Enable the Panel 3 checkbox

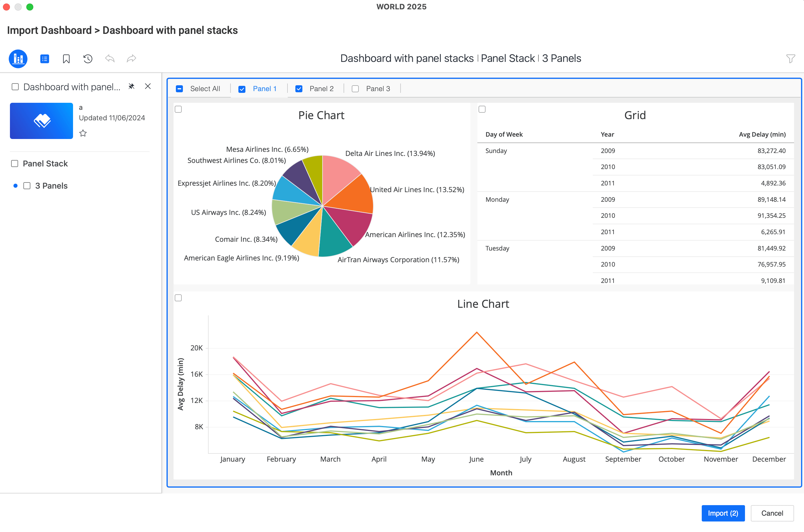[x=355, y=88]
